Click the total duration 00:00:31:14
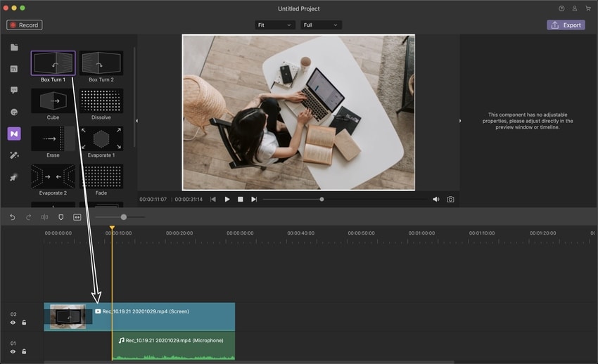598x364 pixels. [x=189, y=199]
